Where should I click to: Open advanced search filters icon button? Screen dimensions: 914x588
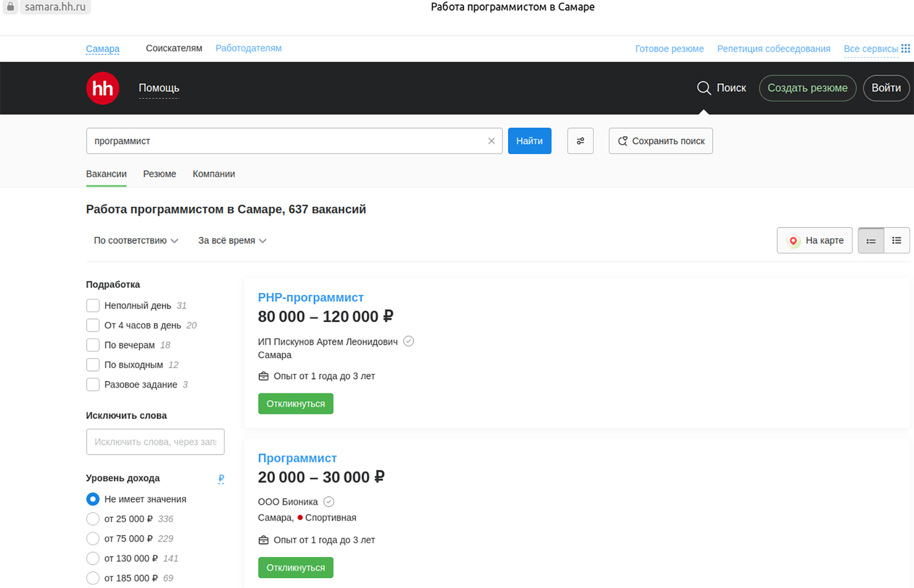580,141
